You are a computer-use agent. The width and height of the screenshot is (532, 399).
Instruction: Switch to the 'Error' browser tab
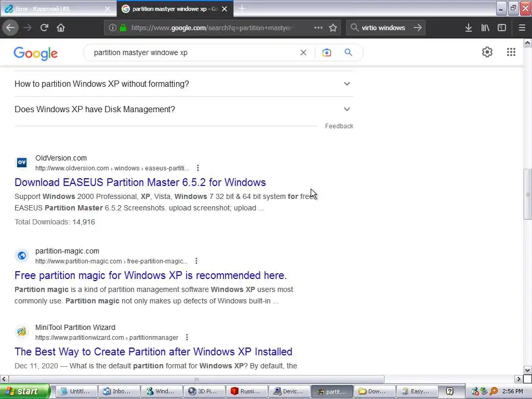[54, 9]
